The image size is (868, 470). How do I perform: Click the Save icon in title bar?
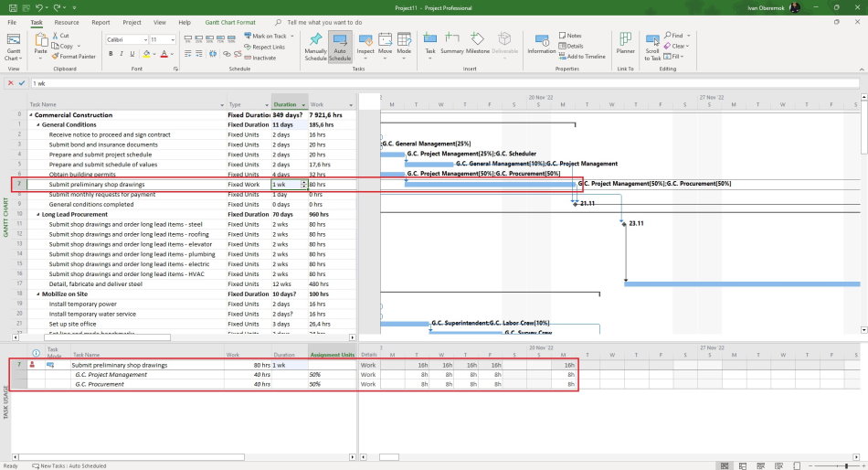pos(13,7)
